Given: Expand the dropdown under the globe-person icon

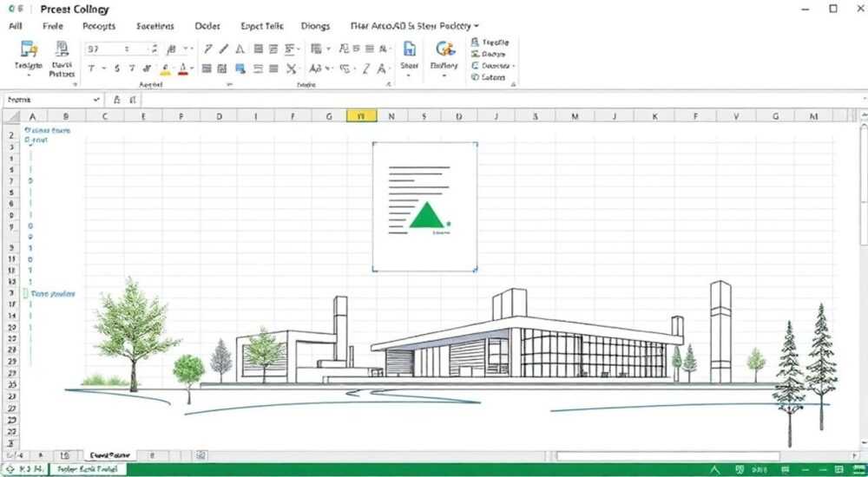Looking at the screenshot, I should click(444, 75).
